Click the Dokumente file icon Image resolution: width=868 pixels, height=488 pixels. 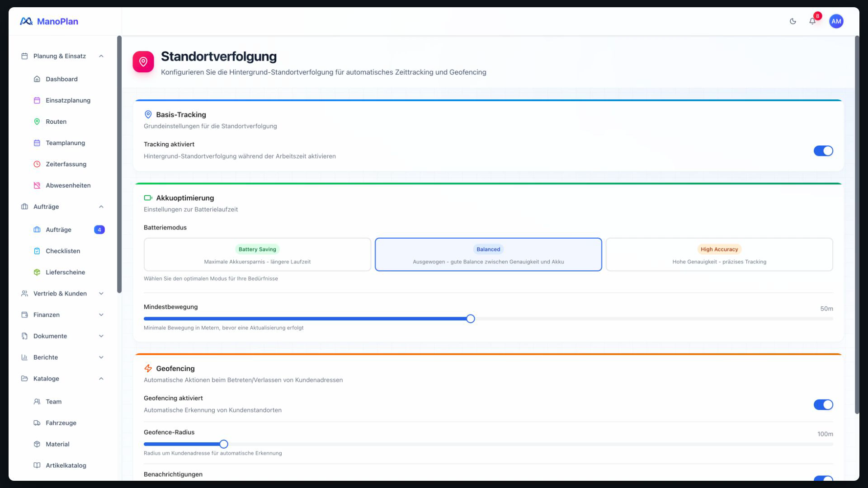coord(24,336)
